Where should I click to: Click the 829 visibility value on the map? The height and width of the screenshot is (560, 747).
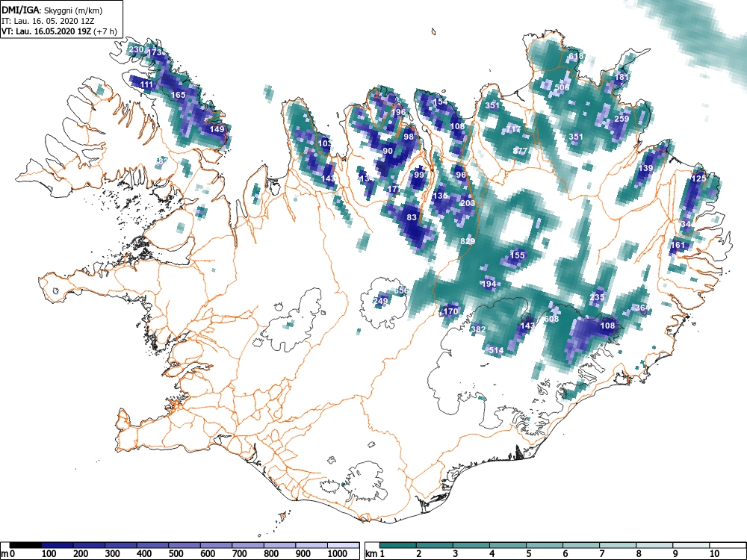(x=468, y=241)
